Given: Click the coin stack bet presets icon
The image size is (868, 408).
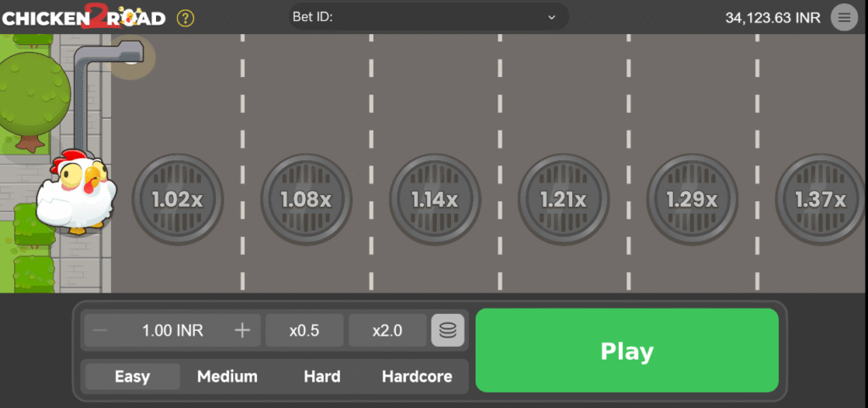Looking at the screenshot, I should [448, 331].
